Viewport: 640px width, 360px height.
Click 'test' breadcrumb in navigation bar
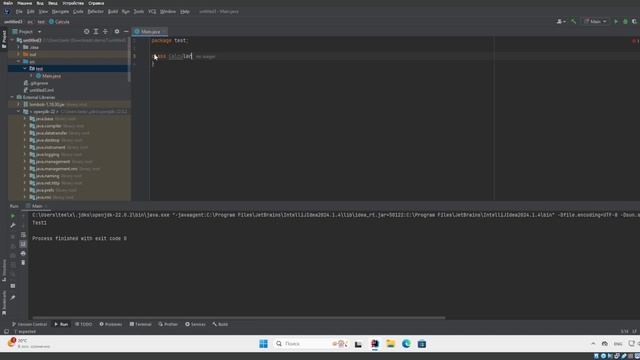coord(41,22)
